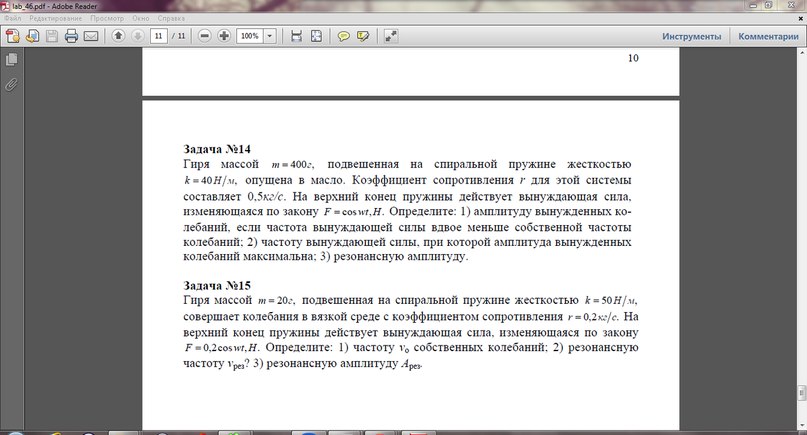The height and width of the screenshot is (435, 807).
Task: Click the 100% zoom value field
Action: [250, 36]
